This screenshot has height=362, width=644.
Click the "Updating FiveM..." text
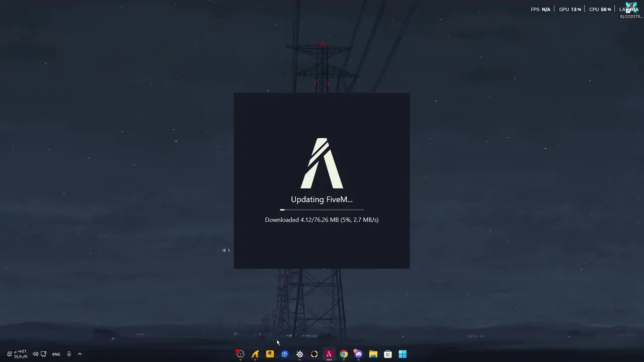pyautogui.click(x=322, y=200)
